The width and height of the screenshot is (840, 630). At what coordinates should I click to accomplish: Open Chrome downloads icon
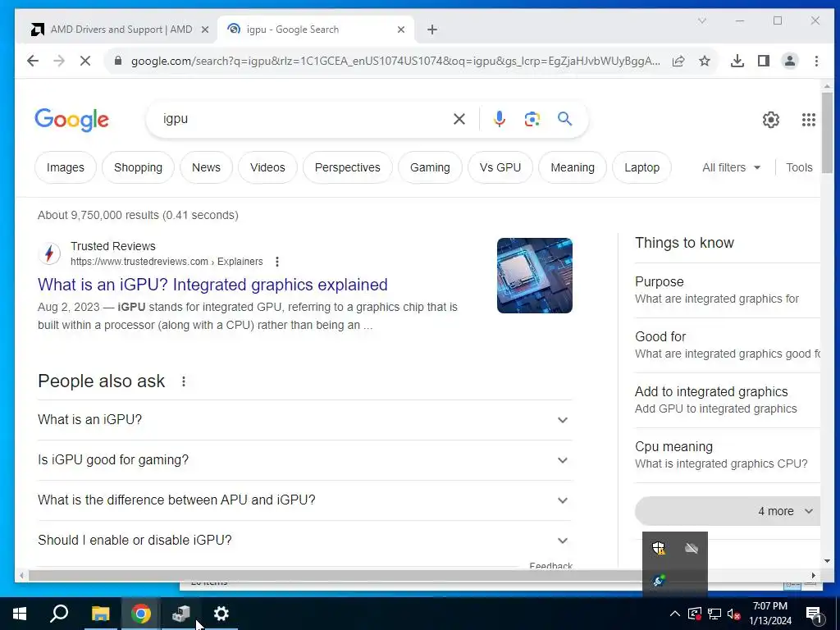point(737,61)
